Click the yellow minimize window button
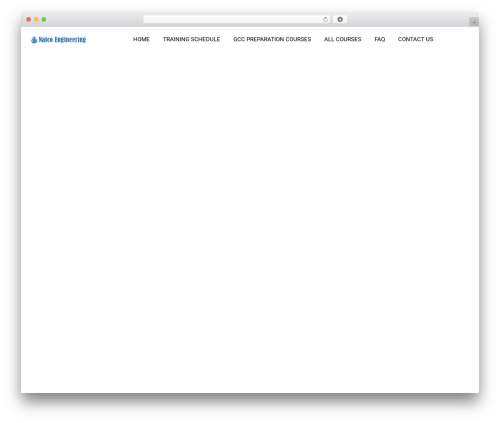 point(36,20)
